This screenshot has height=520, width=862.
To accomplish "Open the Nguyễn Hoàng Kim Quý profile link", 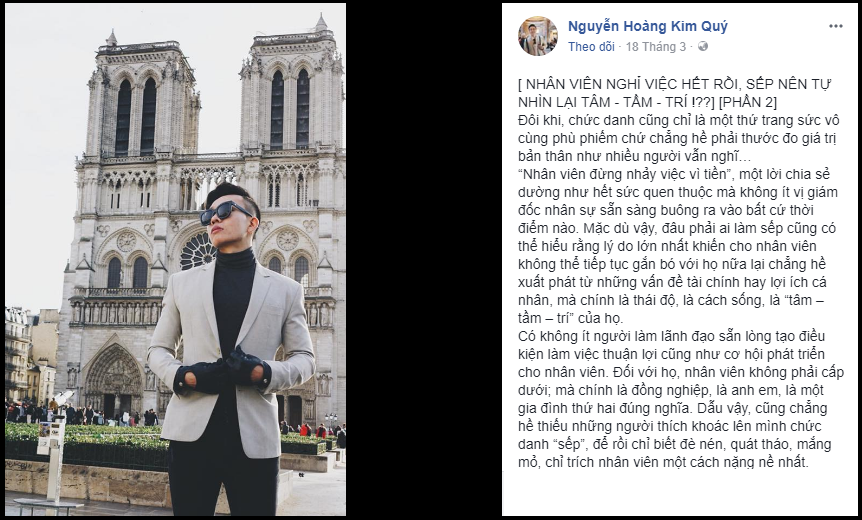I will pyautogui.click(x=648, y=26).
